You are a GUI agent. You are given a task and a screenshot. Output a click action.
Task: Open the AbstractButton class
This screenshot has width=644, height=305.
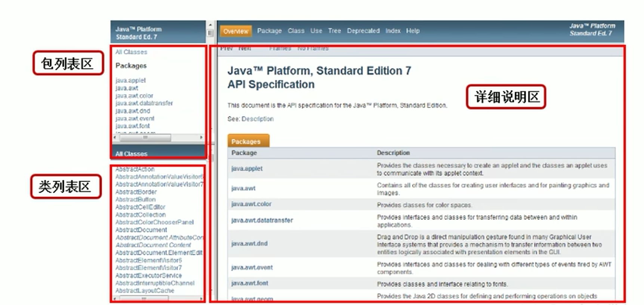click(135, 199)
